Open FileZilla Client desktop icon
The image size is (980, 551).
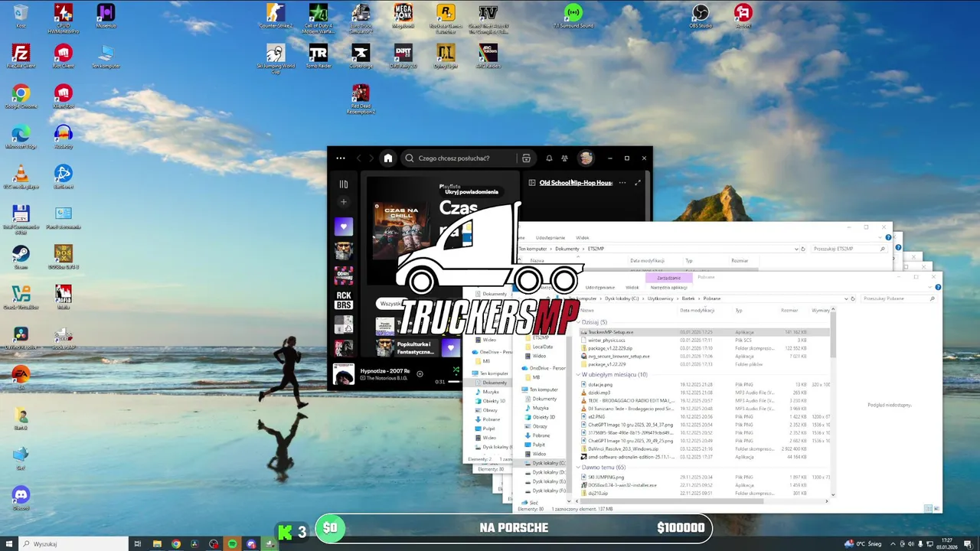21,56
